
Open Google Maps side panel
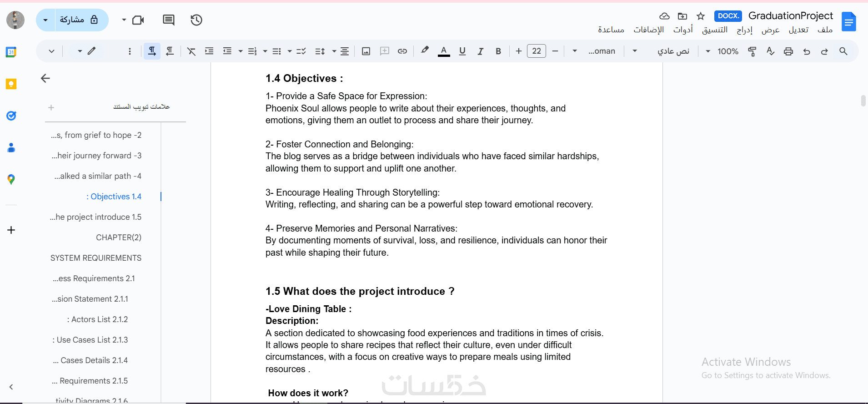(11, 179)
